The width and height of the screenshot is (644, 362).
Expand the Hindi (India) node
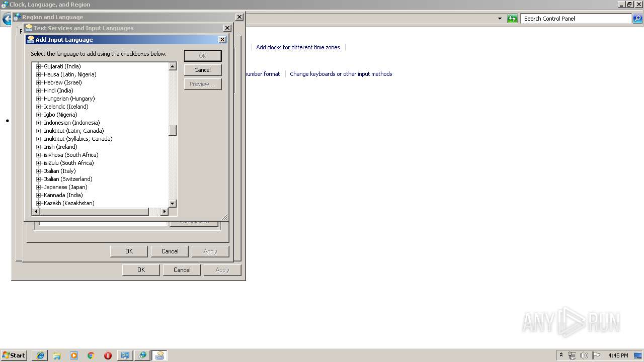pos(38,90)
